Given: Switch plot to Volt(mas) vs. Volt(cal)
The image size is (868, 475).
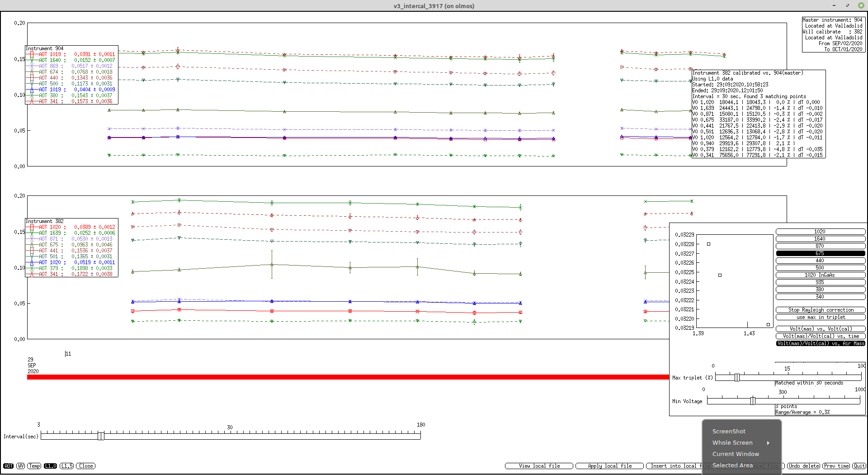Looking at the screenshot, I should pos(821,329).
